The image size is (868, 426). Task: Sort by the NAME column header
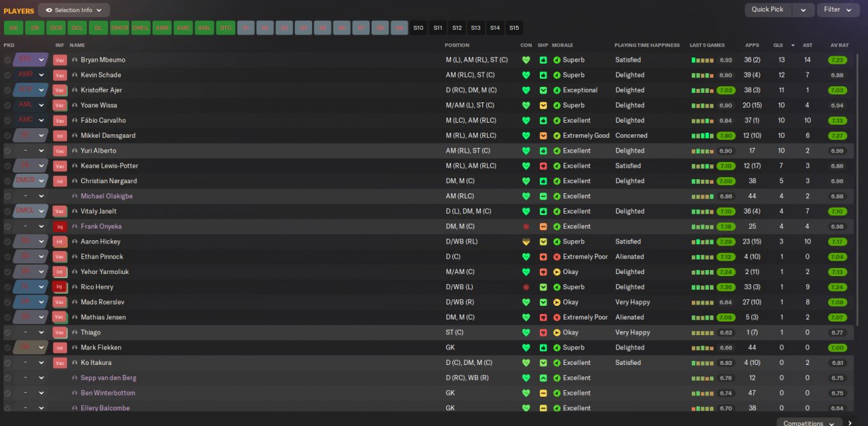point(77,45)
